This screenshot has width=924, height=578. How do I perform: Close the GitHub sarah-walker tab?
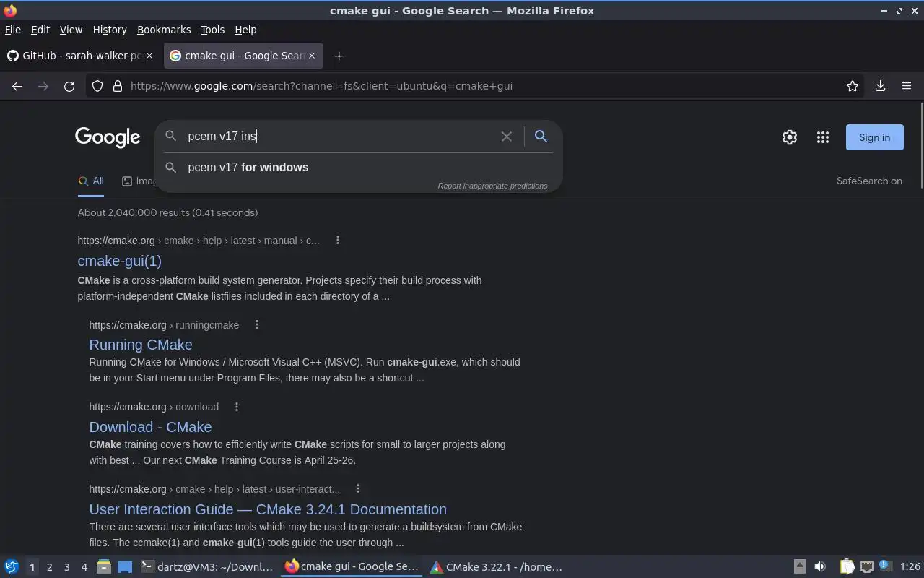click(149, 56)
